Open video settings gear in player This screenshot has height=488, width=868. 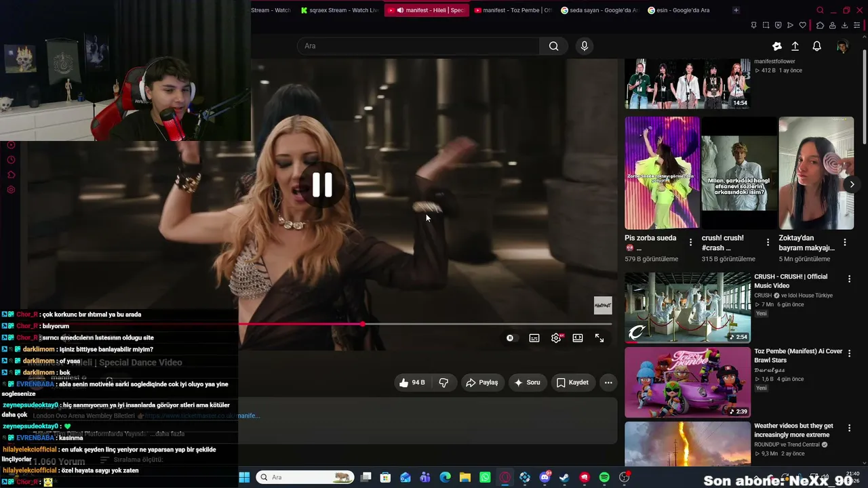[556, 338]
